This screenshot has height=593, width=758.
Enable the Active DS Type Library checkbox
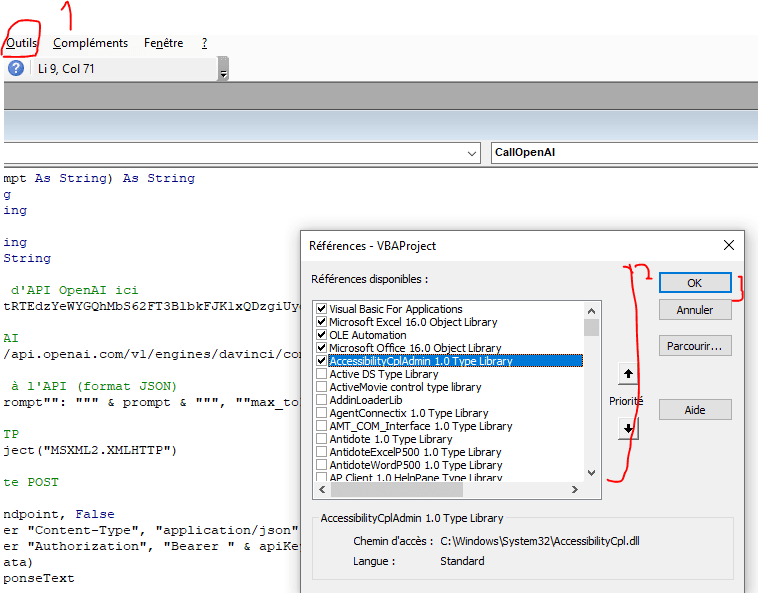point(321,374)
